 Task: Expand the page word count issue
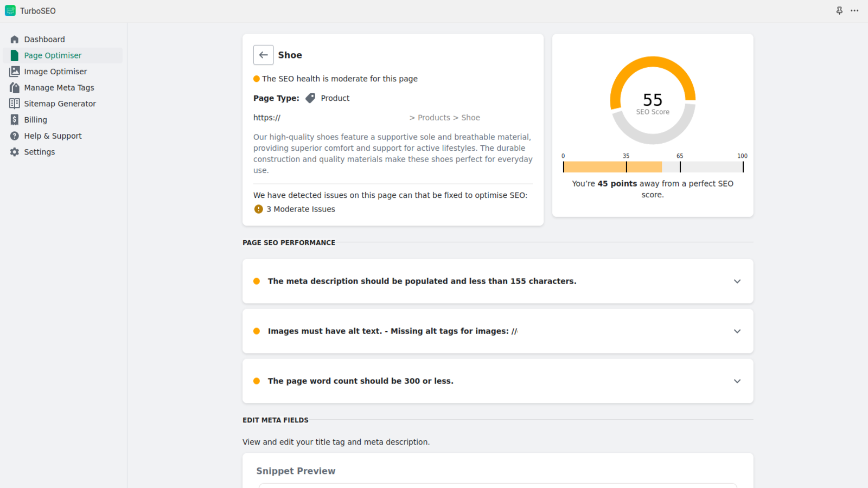[737, 381]
